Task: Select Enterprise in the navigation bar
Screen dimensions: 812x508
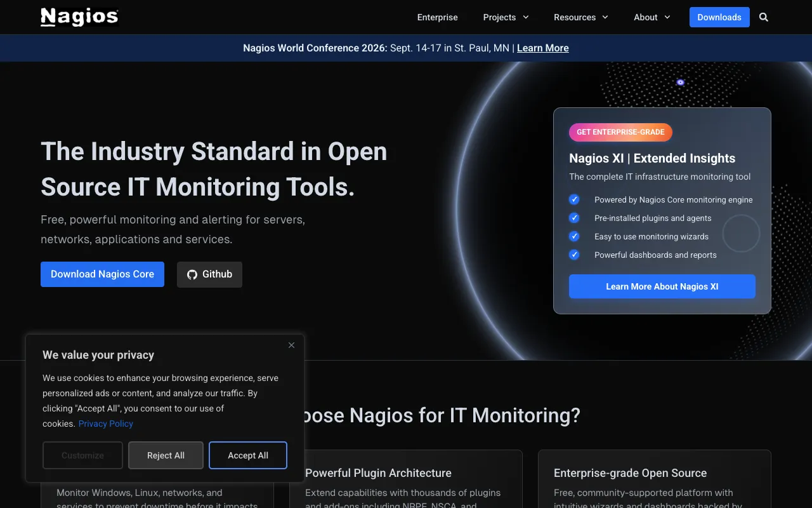Action: tap(437, 17)
